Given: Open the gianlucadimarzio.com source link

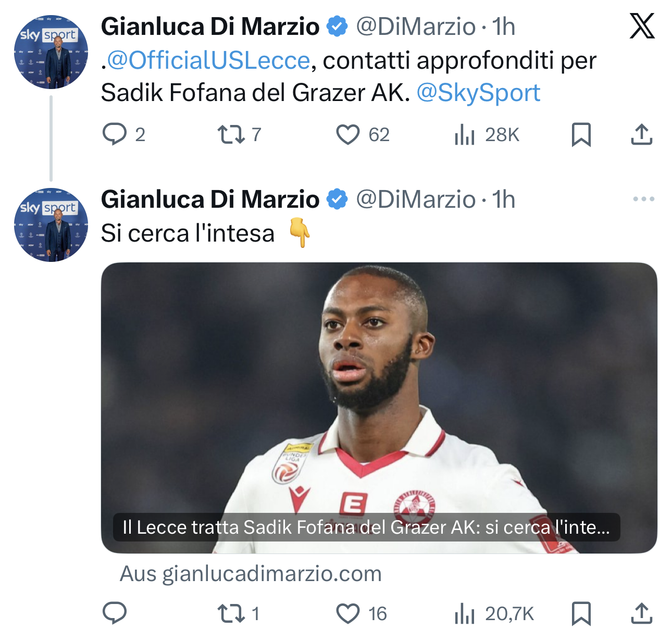Looking at the screenshot, I should click(251, 573).
